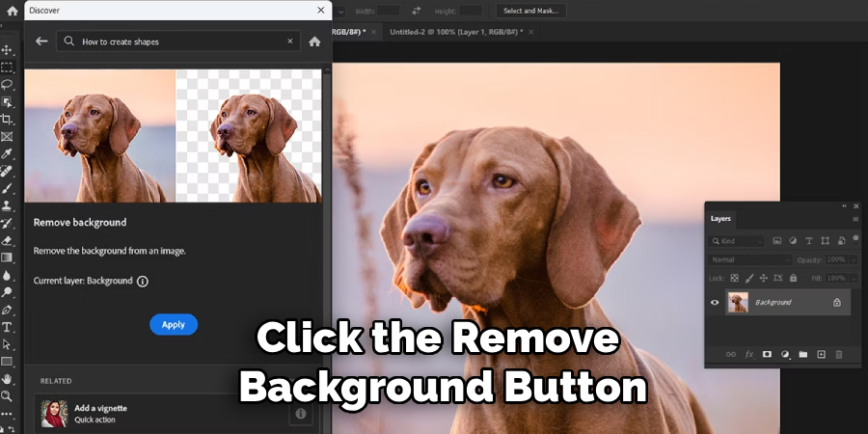Select the Pen tool
This screenshot has height=434, width=868.
tap(7, 310)
